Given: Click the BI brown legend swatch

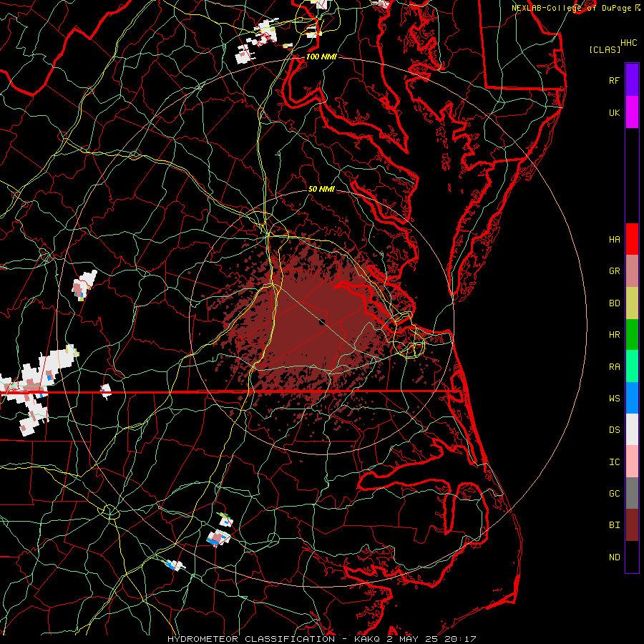Looking at the screenshot, I should 632,525.
